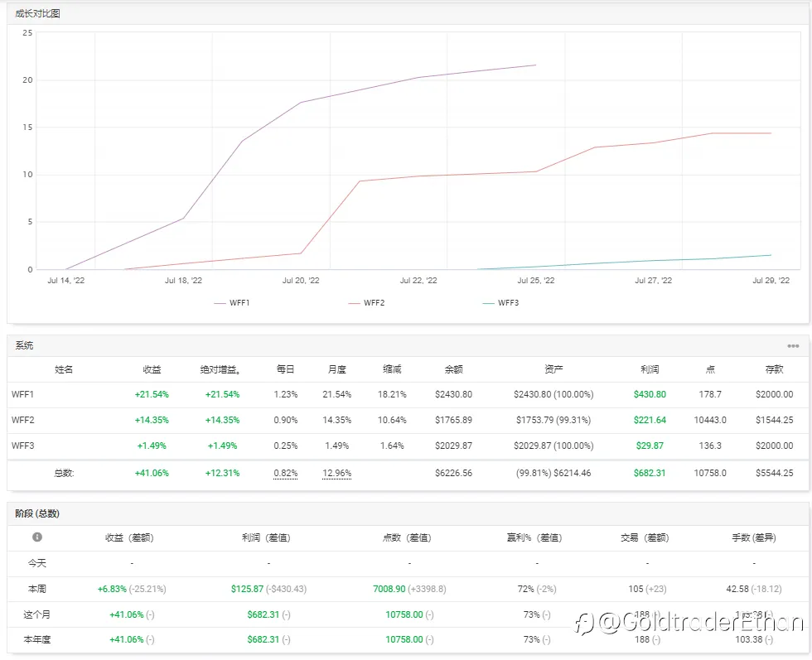The width and height of the screenshot is (812, 660).
Task: Open the WFF2 system row name
Action: click(23, 420)
